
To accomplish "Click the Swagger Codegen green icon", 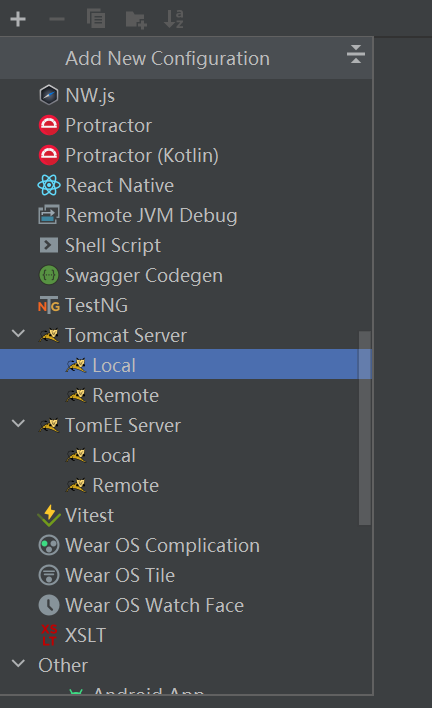I will click(49, 275).
